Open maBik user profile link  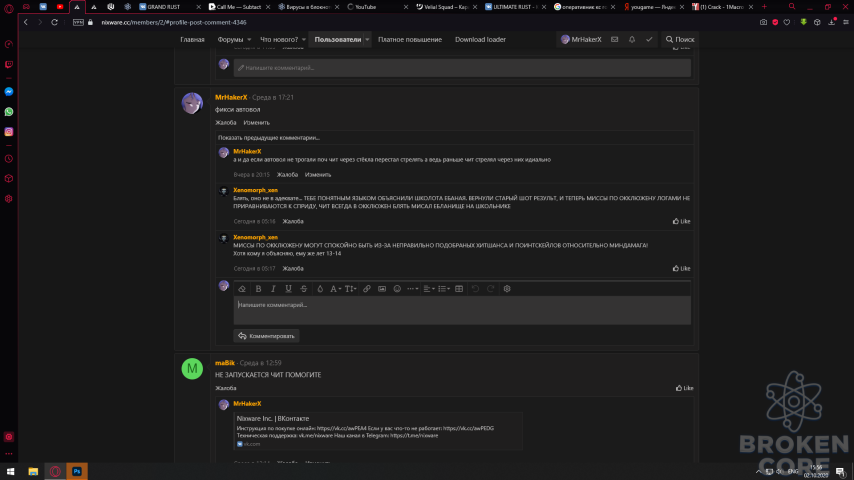(224, 363)
